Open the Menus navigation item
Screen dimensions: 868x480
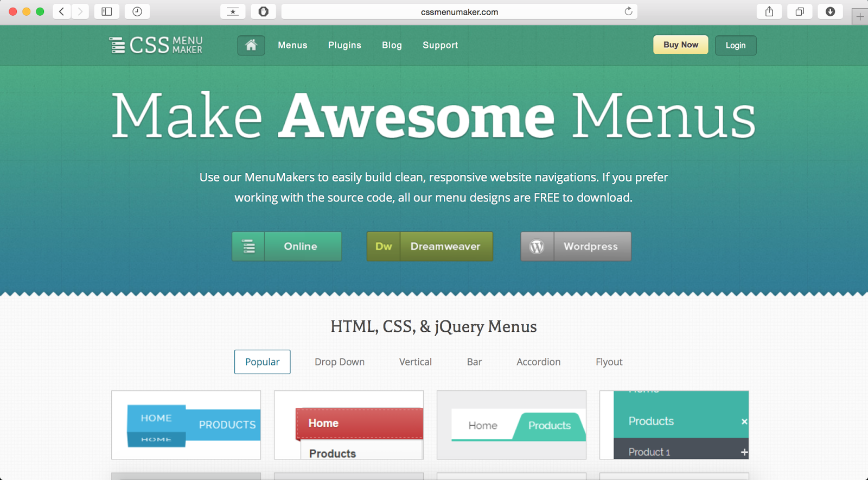(292, 46)
